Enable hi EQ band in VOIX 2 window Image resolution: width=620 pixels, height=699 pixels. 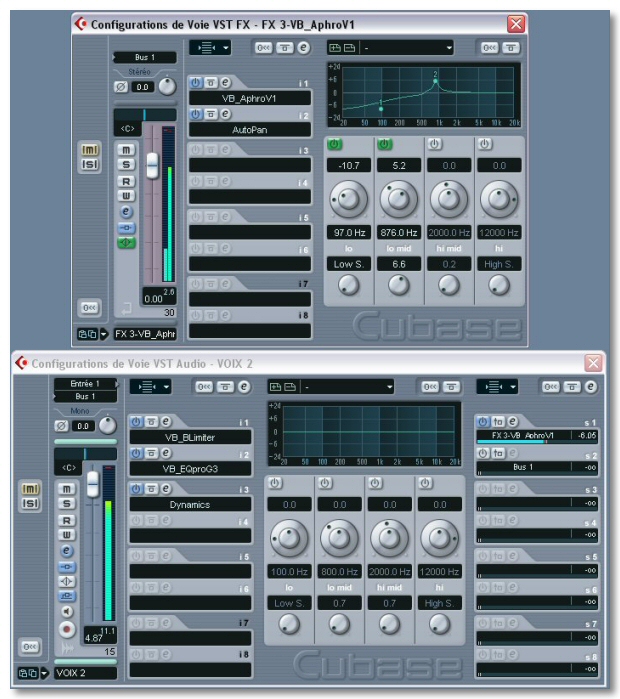pos(425,483)
